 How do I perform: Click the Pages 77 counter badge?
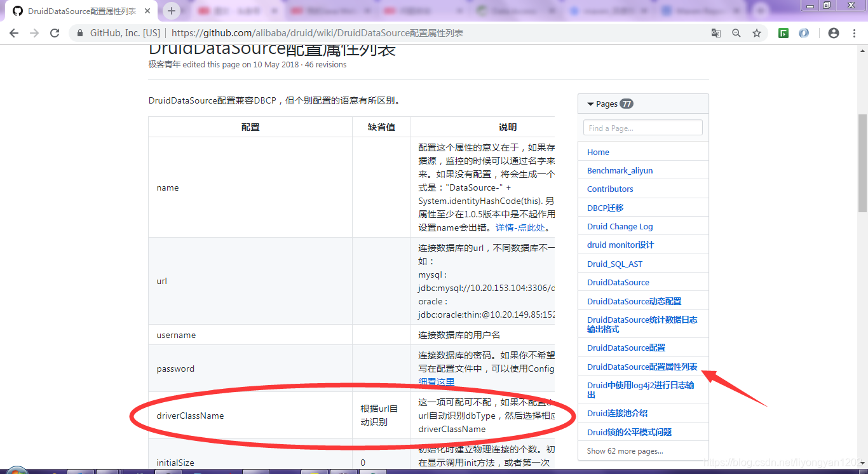(x=627, y=104)
